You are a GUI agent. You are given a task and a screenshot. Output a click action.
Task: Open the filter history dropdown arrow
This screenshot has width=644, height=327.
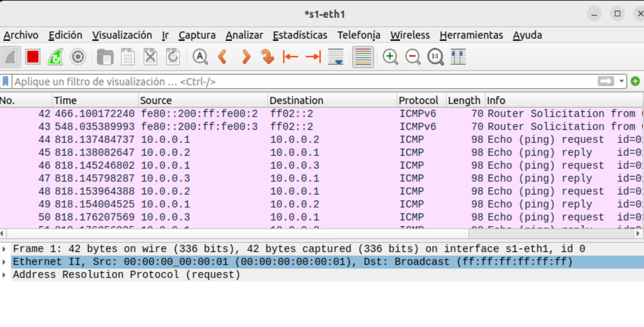click(x=621, y=81)
